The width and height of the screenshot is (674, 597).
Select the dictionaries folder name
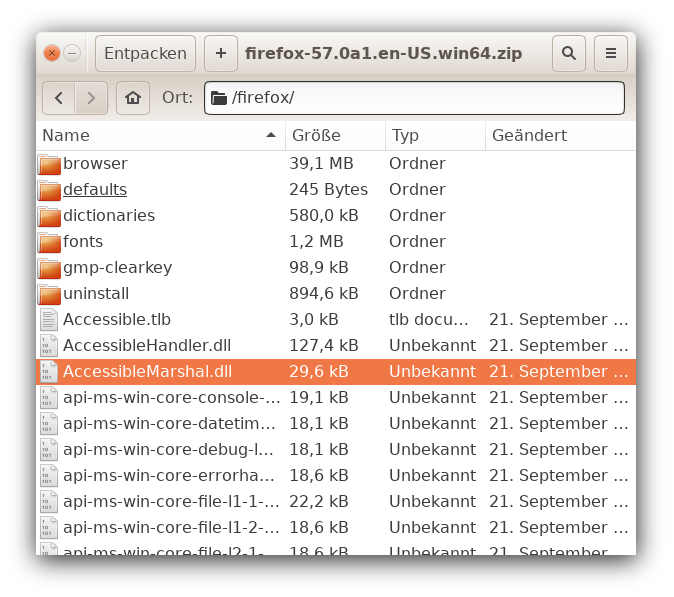[109, 216]
